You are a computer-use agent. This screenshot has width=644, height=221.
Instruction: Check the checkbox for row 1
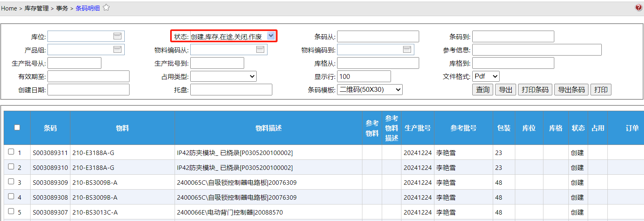point(11,152)
